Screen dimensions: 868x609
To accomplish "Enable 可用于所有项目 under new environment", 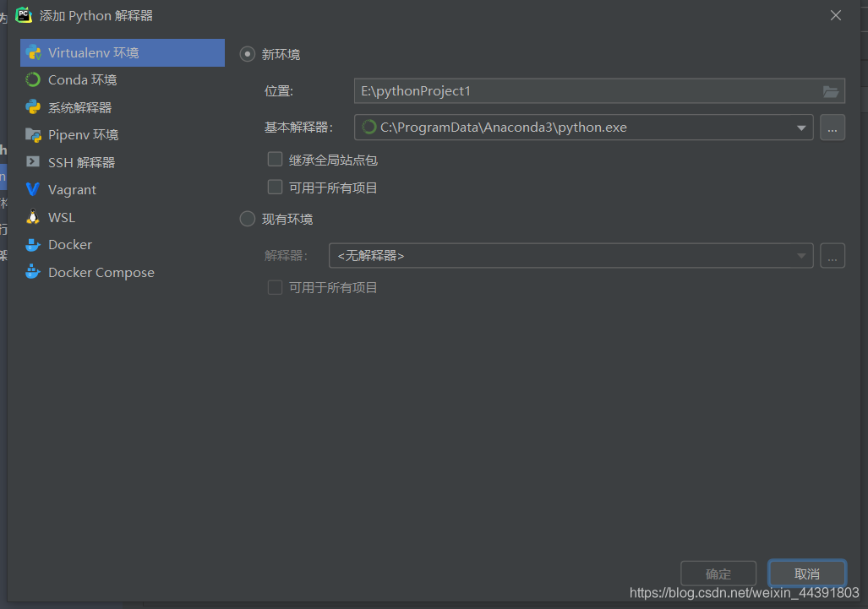I will tap(276, 188).
